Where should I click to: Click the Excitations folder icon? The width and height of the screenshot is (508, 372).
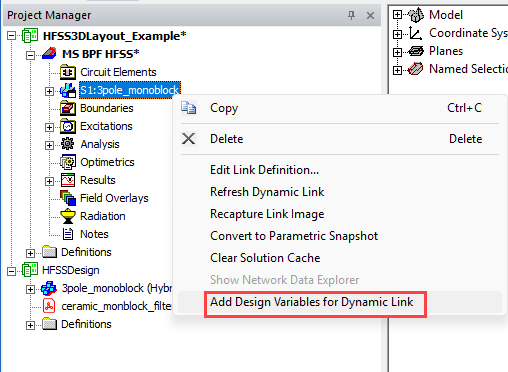pyautogui.click(x=68, y=126)
